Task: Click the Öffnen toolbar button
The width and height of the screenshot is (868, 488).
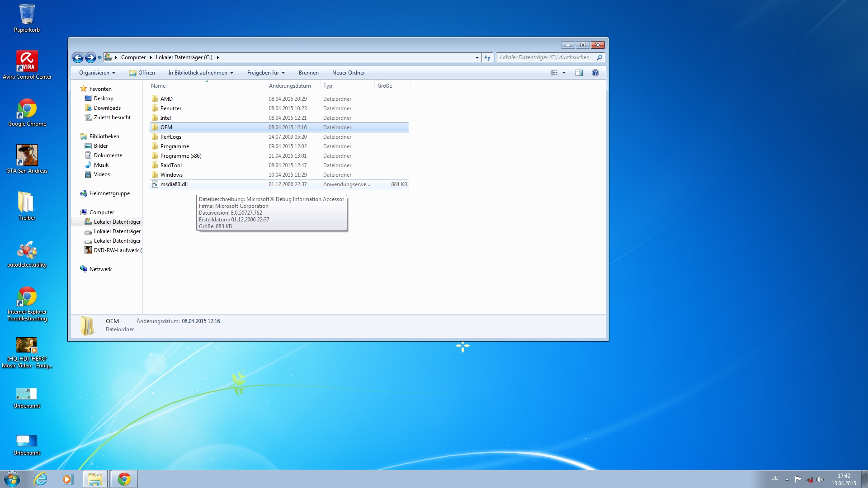Action: click(x=142, y=73)
